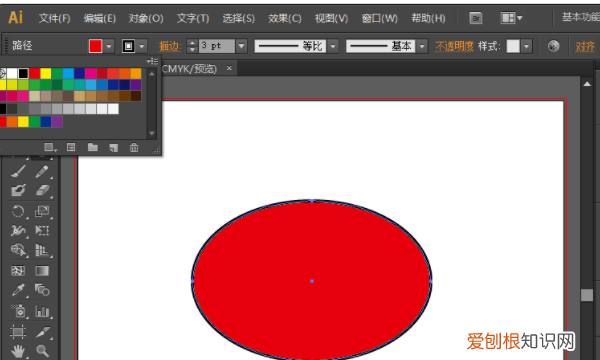600x360 pixels.
Task: Delete the selected swatch with trash icon
Action: point(134,148)
